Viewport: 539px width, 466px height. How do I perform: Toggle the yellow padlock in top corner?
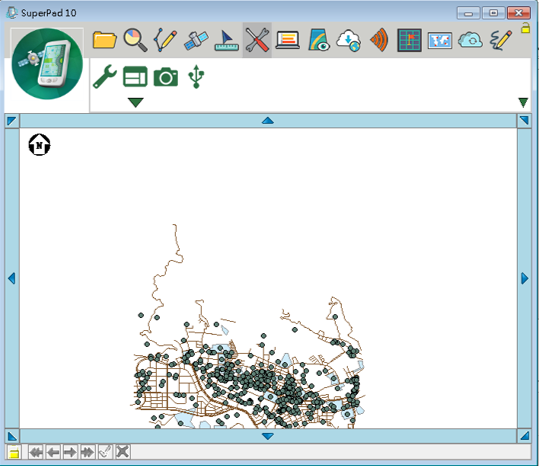(525, 27)
